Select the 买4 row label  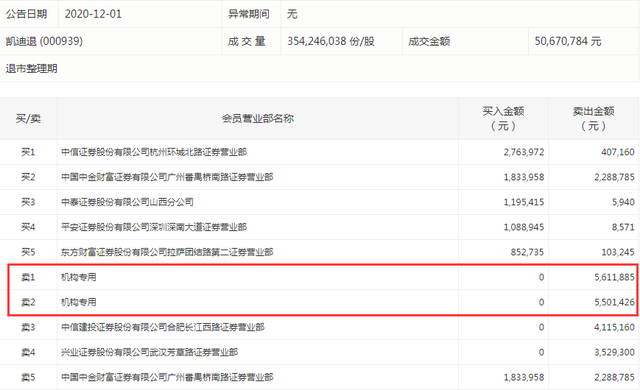coord(28,227)
